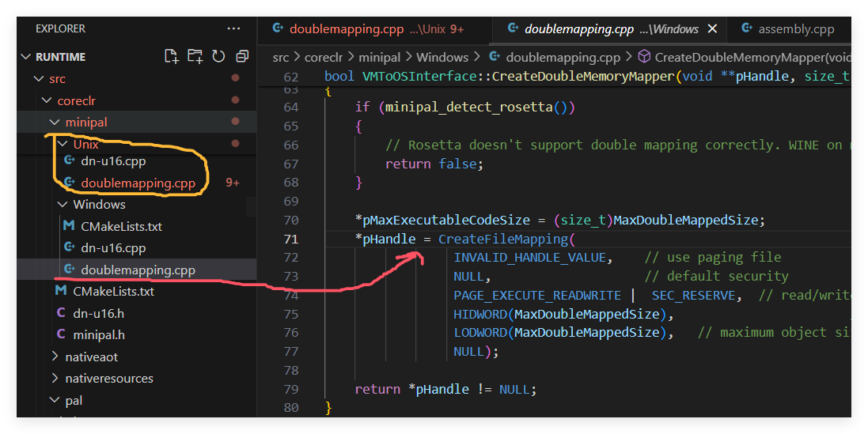Viewport: 868px width, 434px height.
Task: Select the coreclr breadcrumb segment
Action: tap(324, 58)
